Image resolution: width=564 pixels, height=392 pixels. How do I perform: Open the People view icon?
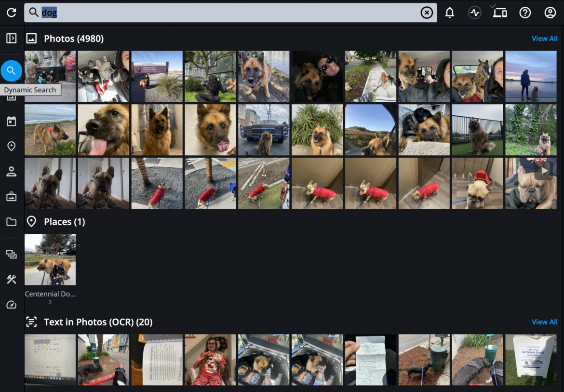(x=12, y=172)
